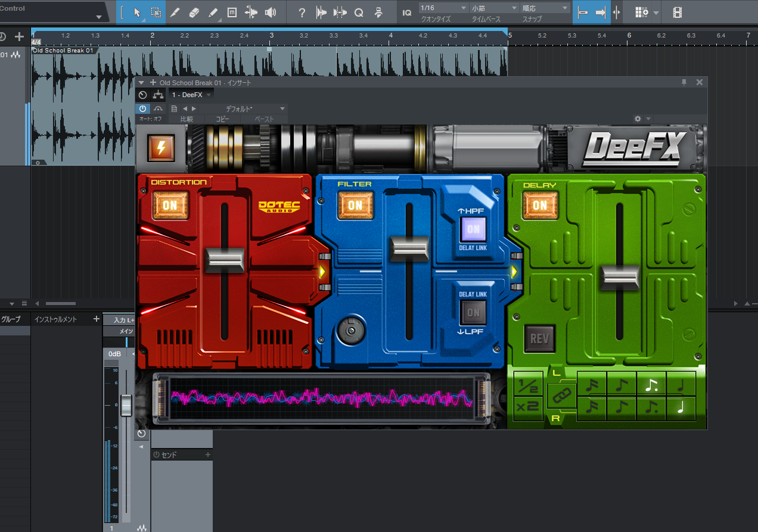The height and width of the screenshot is (532, 758).
Task: Select the Listen (speaker) tool
Action: pyautogui.click(x=270, y=12)
